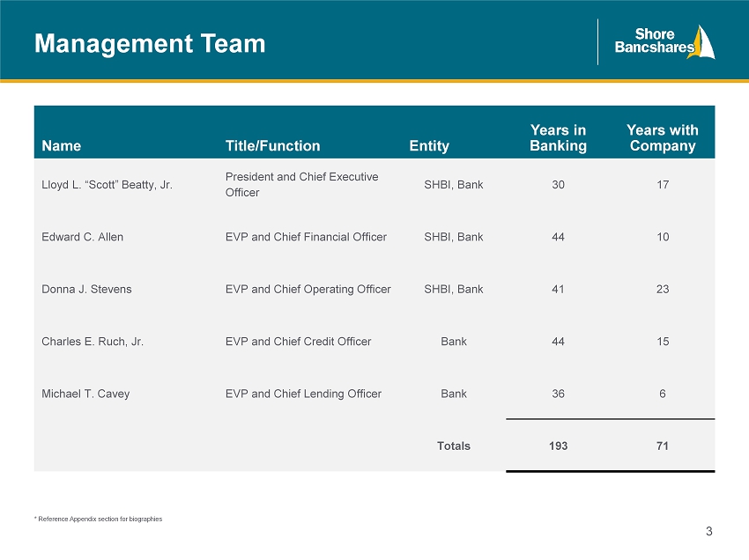The height and width of the screenshot is (560, 749).
Task: Select EVP and Chief Financial Officer title
Action: click(306, 237)
